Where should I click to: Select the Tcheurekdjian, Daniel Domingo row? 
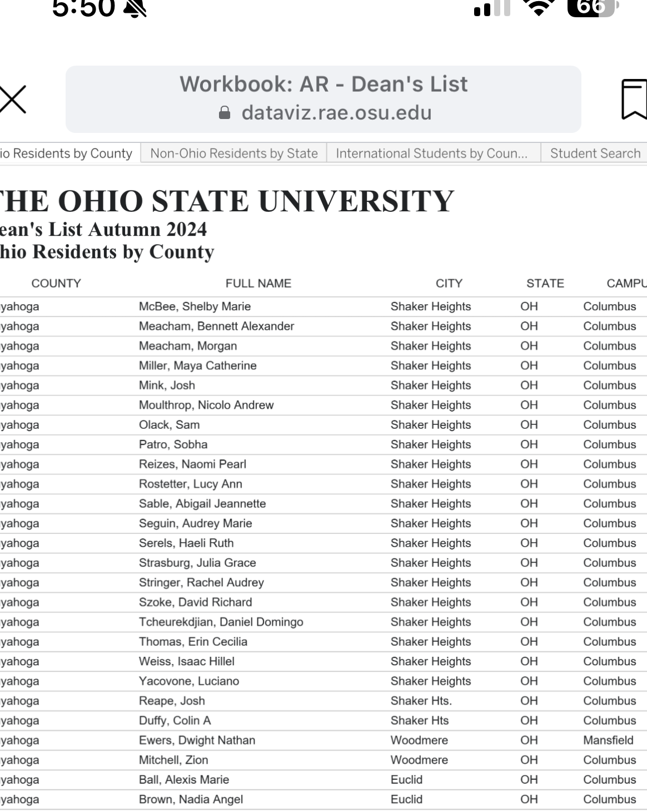pyautogui.click(x=221, y=622)
